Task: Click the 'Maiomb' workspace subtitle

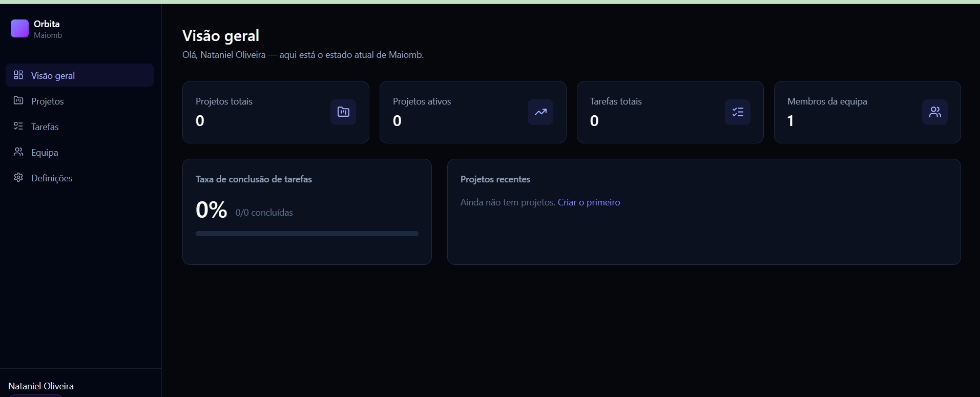Action: pyautogui.click(x=48, y=35)
